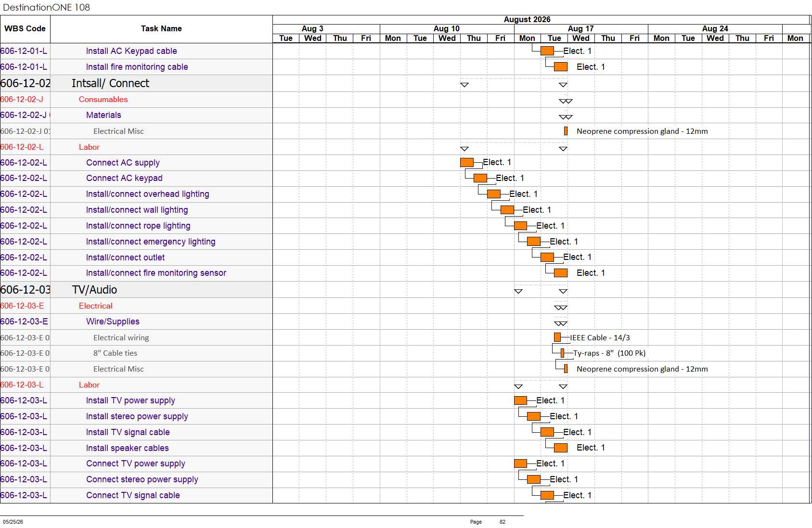The height and width of the screenshot is (528, 812).
Task: Click the IEEE Cable 14/3 material bar
Action: [557, 337]
